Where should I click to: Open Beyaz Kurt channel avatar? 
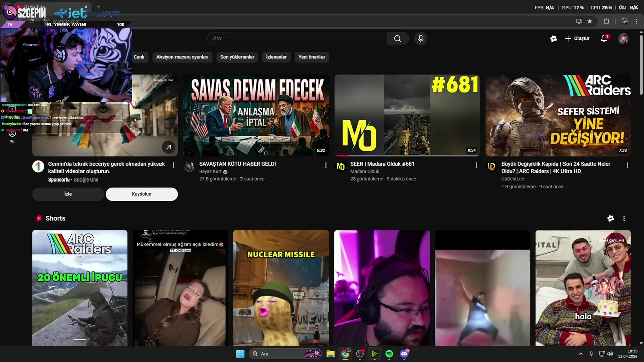pyautogui.click(x=189, y=167)
